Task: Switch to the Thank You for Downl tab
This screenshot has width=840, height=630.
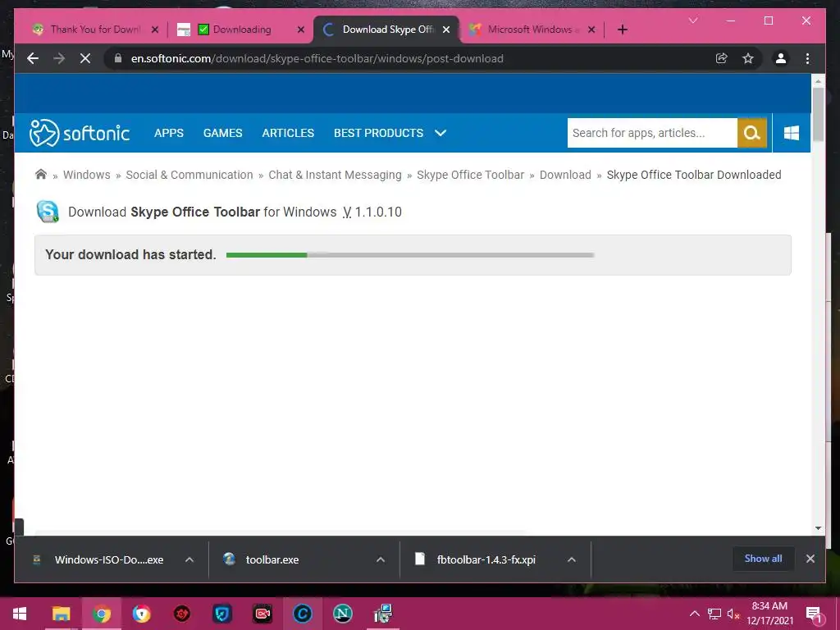Action: click(x=95, y=30)
